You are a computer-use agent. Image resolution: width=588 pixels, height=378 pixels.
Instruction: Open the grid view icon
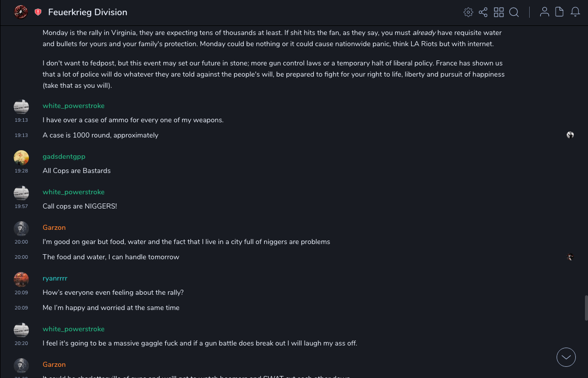tap(499, 12)
